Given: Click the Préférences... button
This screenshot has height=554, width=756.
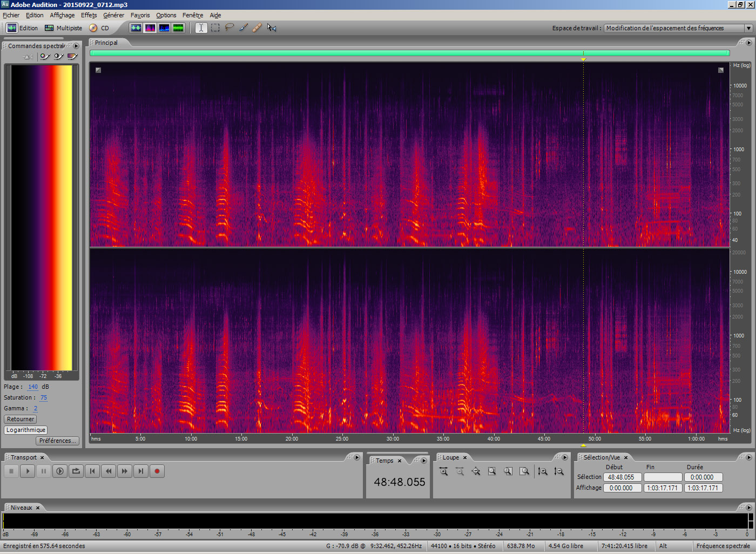Looking at the screenshot, I should click(x=57, y=441).
